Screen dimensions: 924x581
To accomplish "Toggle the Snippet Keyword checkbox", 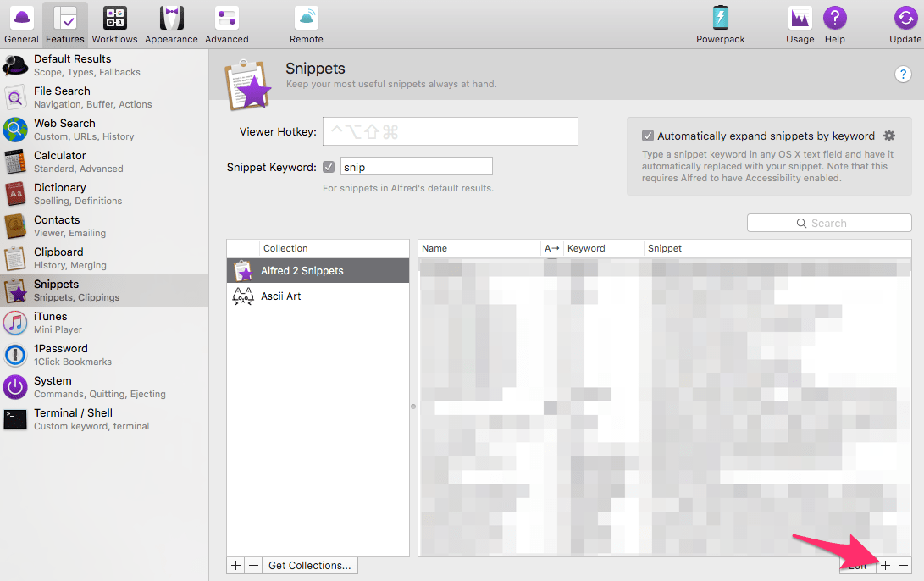I will tap(329, 167).
